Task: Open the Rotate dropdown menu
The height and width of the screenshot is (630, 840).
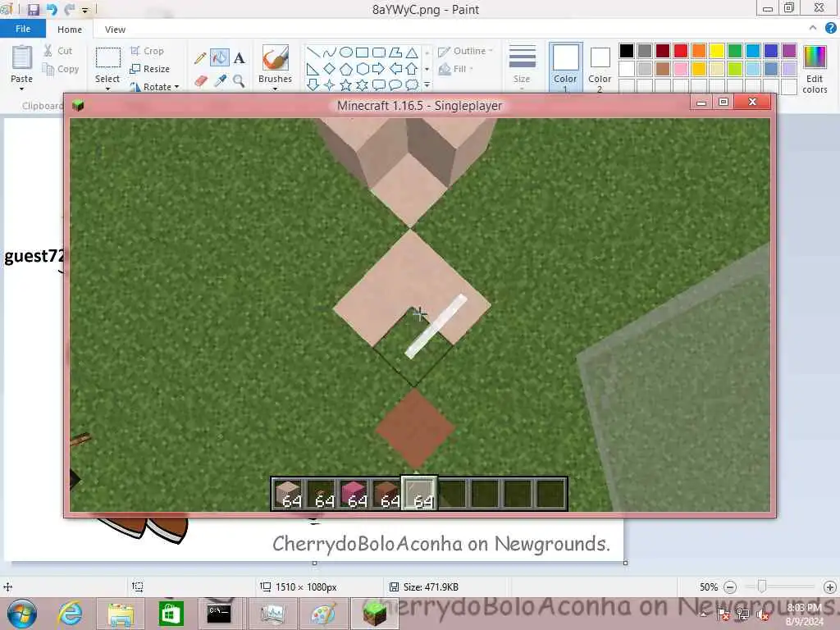Action: pyautogui.click(x=153, y=87)
